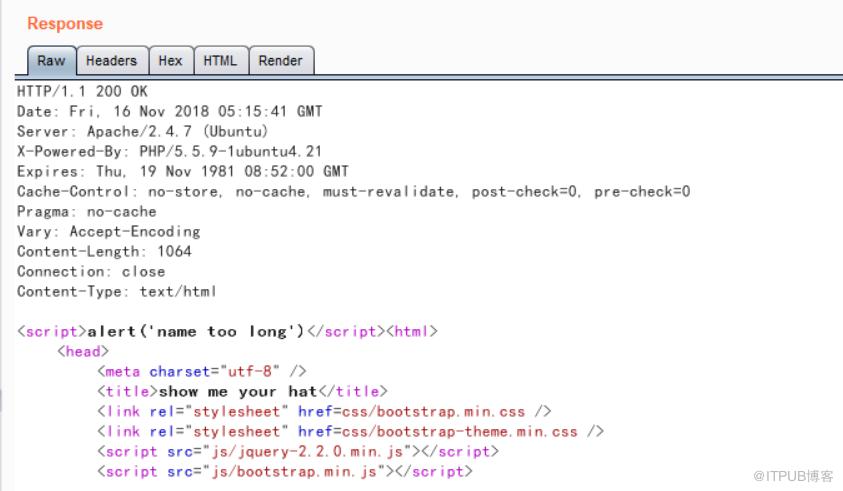Click the Expires header line
Viewport: 843px width, 491px height.
tap(183, 171)
